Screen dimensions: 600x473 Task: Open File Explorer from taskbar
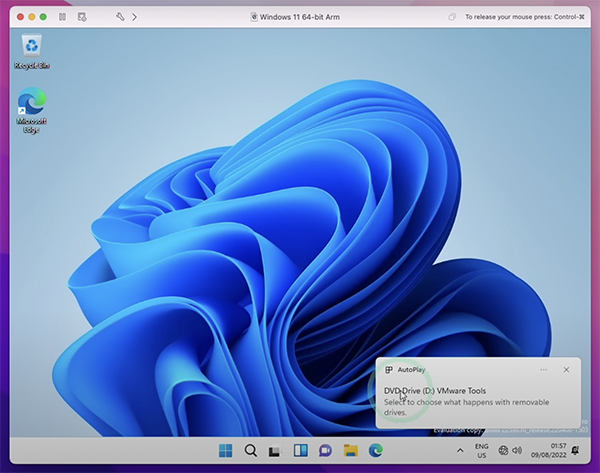[x=351, y=450]
